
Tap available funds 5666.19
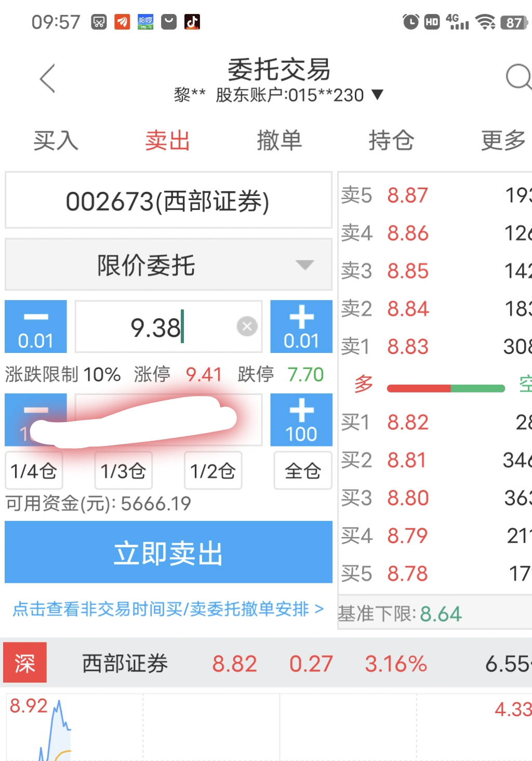pos(156,503)
